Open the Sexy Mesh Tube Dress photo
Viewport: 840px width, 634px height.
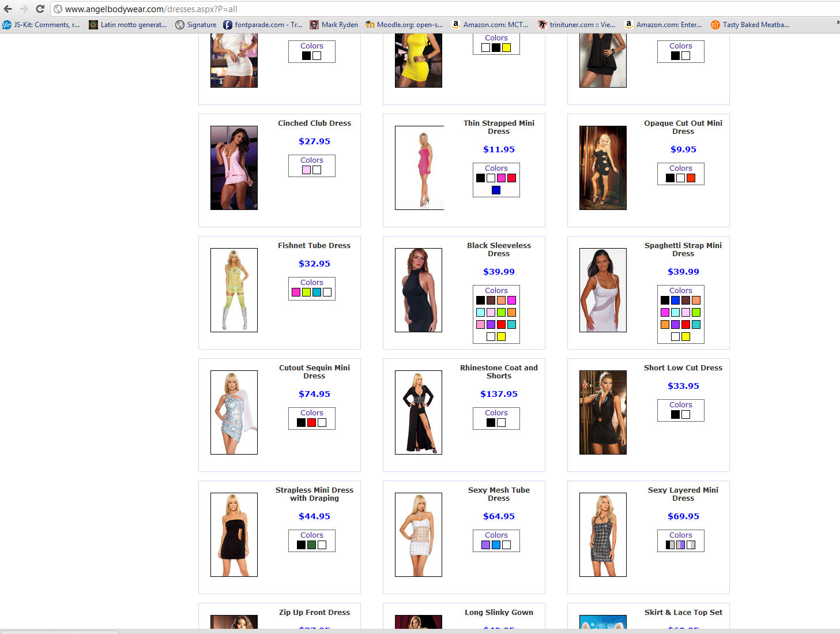coord(419,535)
